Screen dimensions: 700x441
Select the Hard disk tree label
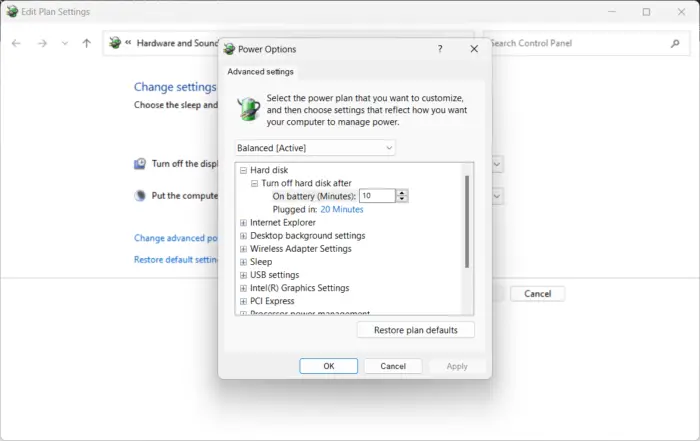[269, 170]
